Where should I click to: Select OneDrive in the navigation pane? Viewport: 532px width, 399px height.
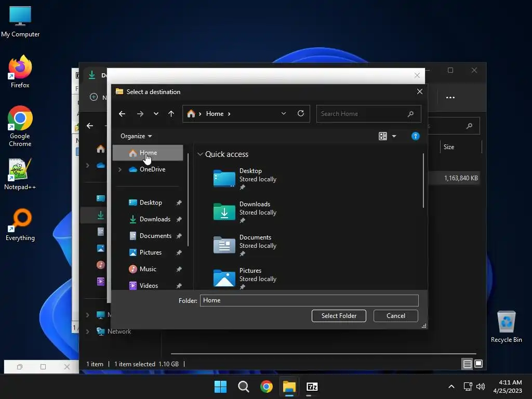click(147, 169)
